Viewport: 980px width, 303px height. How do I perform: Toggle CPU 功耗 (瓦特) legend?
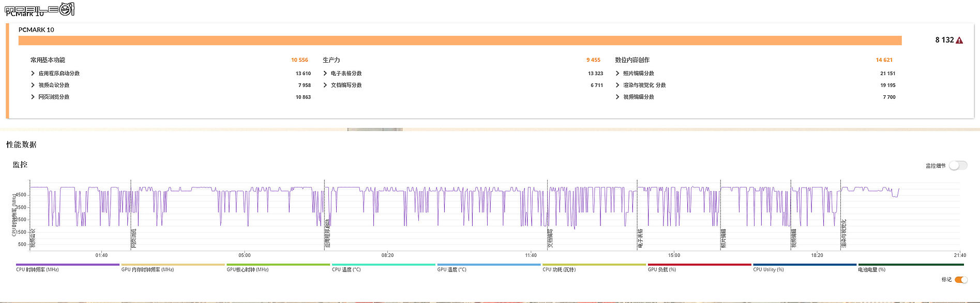(594, 267)
